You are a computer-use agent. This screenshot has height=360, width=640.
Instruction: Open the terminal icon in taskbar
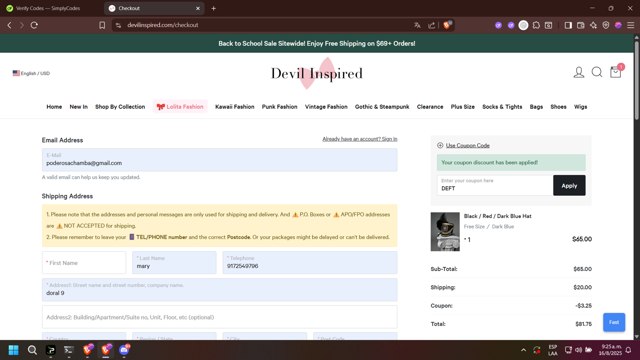tap(69, 350)
